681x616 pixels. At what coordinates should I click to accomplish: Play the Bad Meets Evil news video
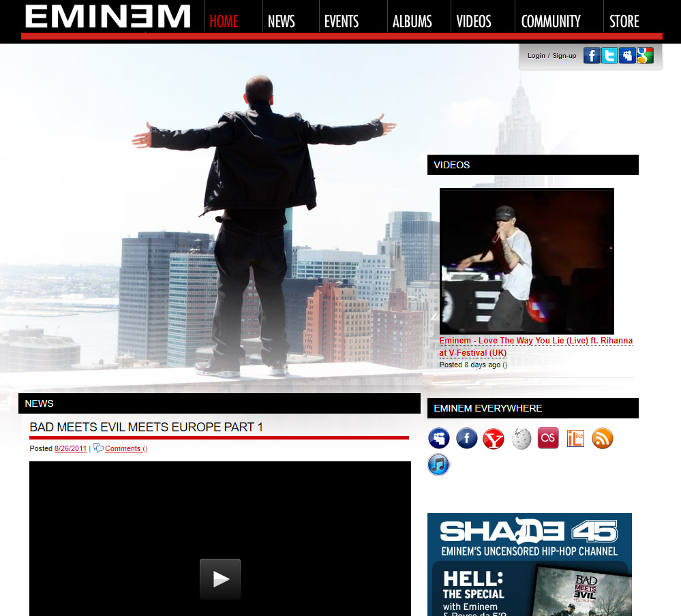220,579
